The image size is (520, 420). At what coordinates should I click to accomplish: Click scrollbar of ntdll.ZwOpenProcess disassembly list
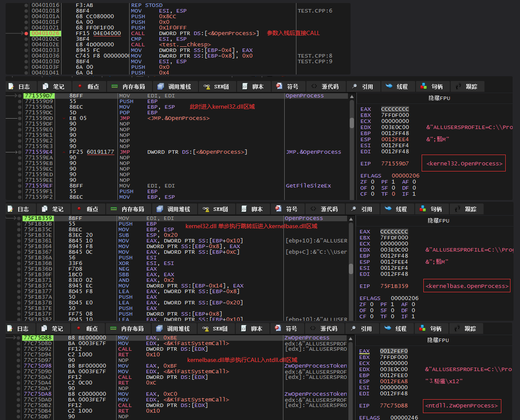351,377
